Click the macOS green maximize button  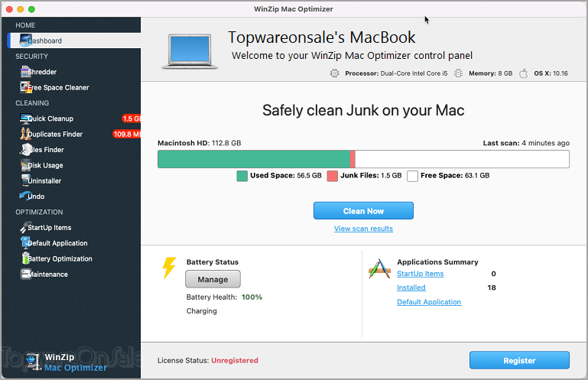(x=31, y=9)
